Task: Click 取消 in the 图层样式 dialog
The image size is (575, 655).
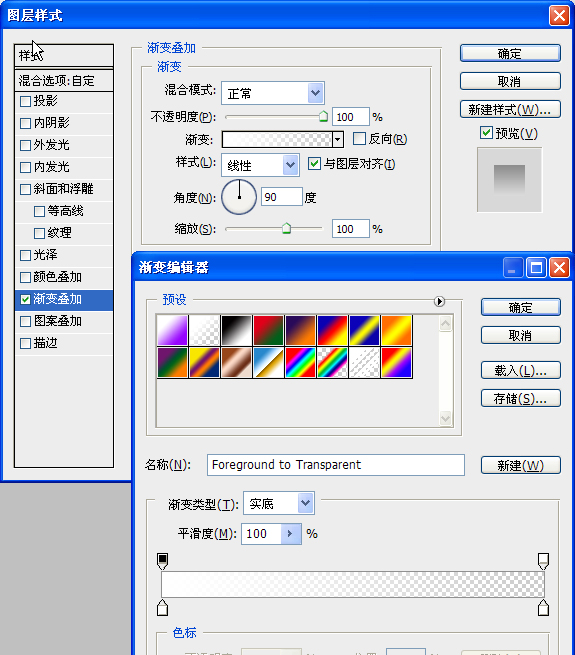Action: point(510,81)
